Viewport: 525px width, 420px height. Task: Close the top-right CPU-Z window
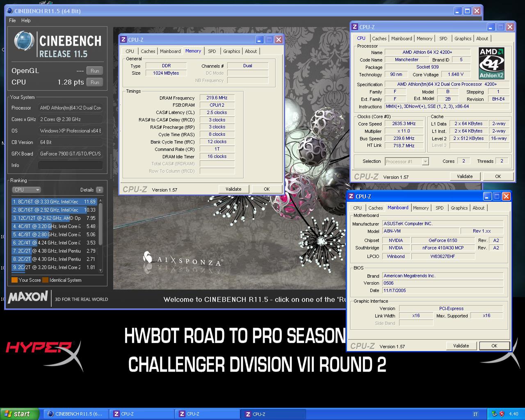coord(510,27)
